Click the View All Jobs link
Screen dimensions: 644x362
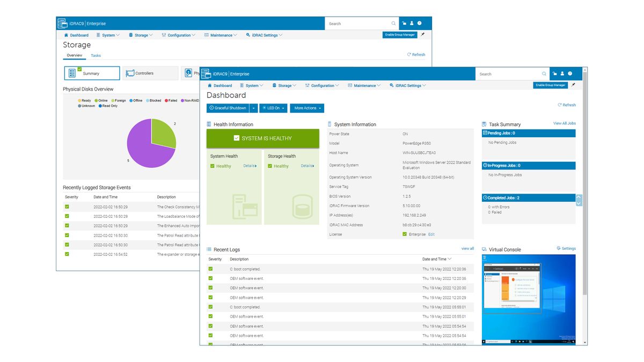point(565,123)
